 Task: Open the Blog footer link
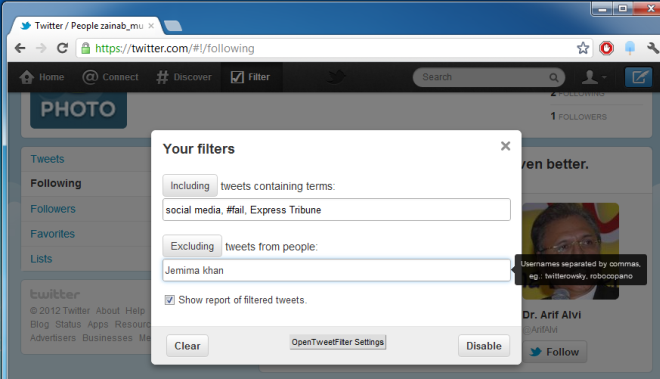[x=40, y=324]
